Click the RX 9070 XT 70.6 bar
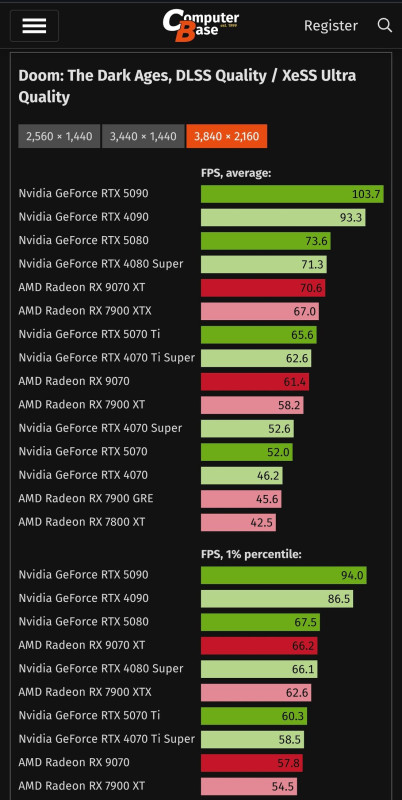The image size is (402, 800). click(x=263, y=288)
